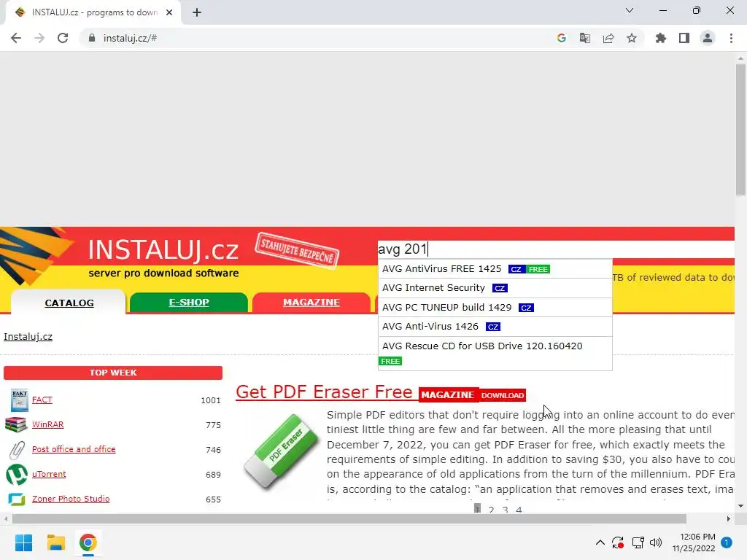The width and height of the screenshot is (747, 560).
Task: Open the Google icon in address bar
Action: click(562, 38)
